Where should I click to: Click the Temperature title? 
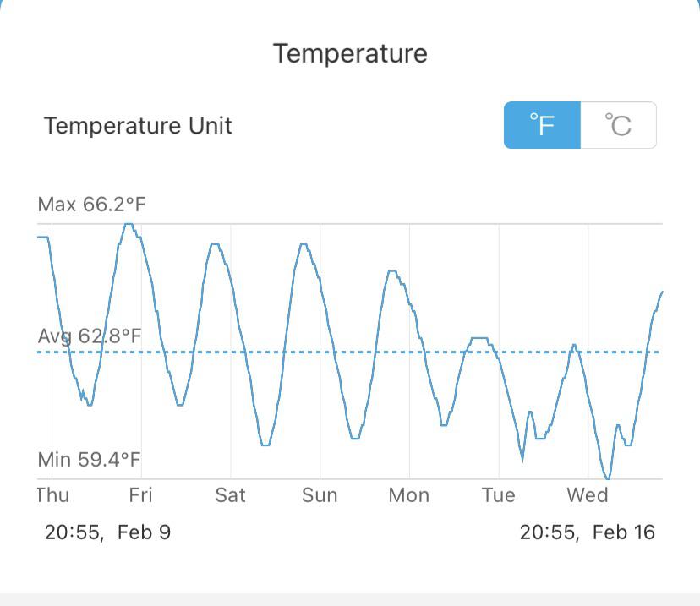[x=350, y=52]
